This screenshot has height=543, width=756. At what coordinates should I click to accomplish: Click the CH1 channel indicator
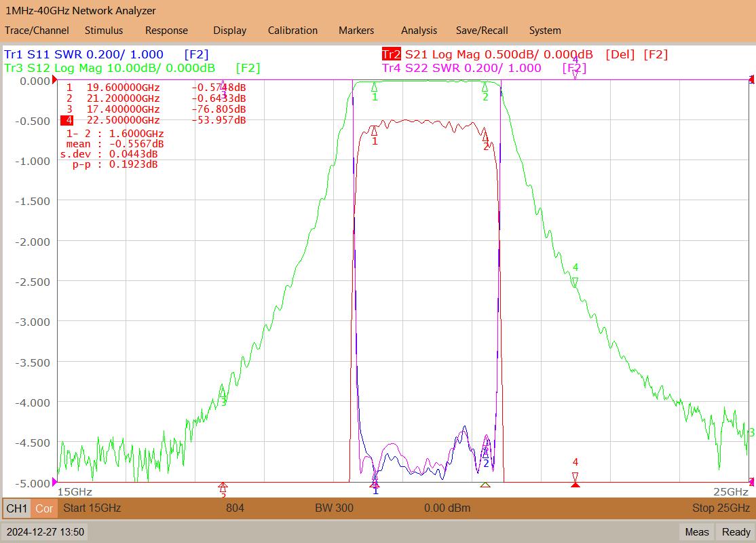[x=17, y=508]
